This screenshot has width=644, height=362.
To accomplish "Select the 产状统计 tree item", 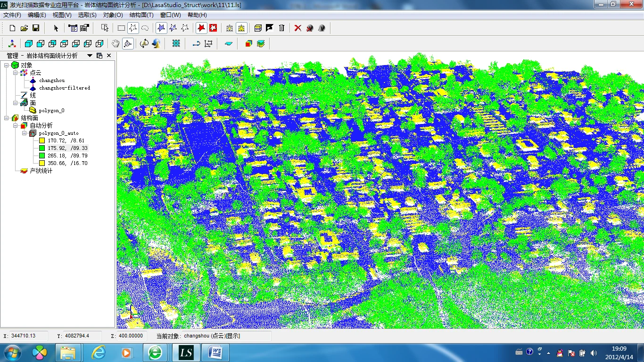I will click(x=41, y=171).
